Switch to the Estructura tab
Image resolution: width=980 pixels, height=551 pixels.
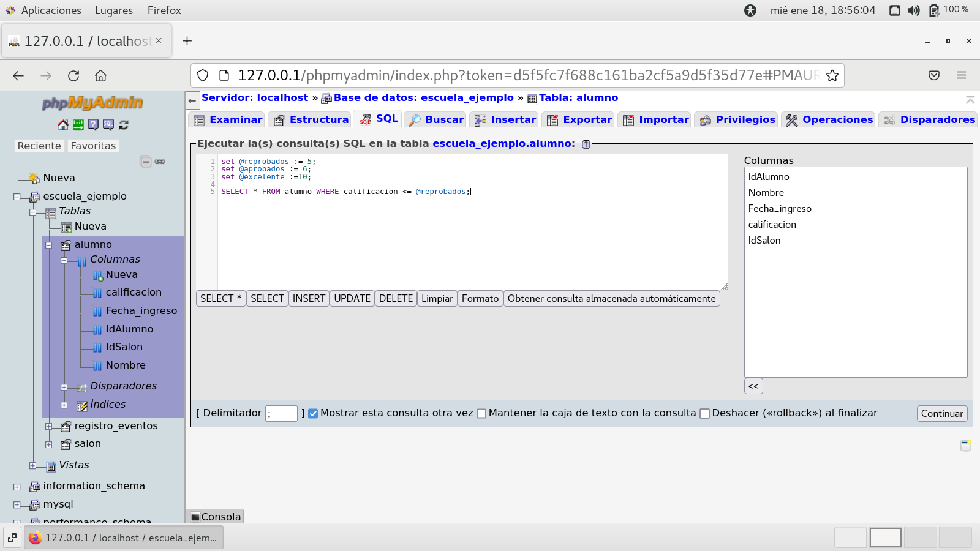coord(312,119)
